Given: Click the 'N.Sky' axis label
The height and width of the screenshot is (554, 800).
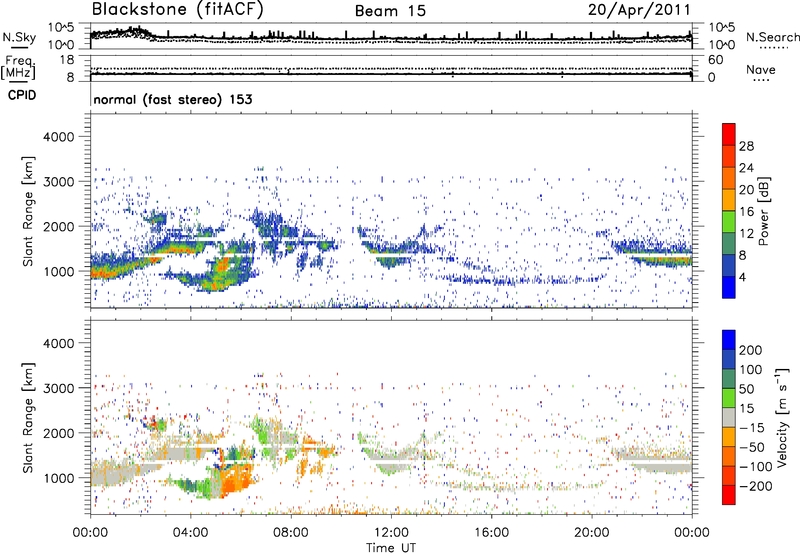Looking at the screenshot, I should [19, 37].
